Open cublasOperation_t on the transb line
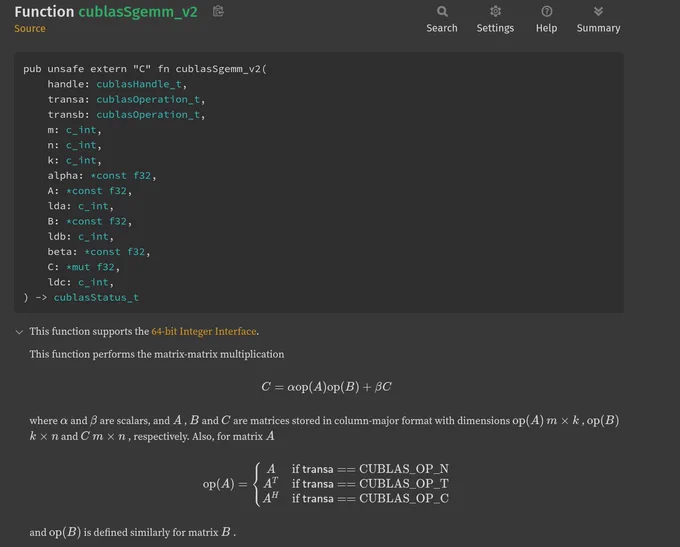 (148, 115)
